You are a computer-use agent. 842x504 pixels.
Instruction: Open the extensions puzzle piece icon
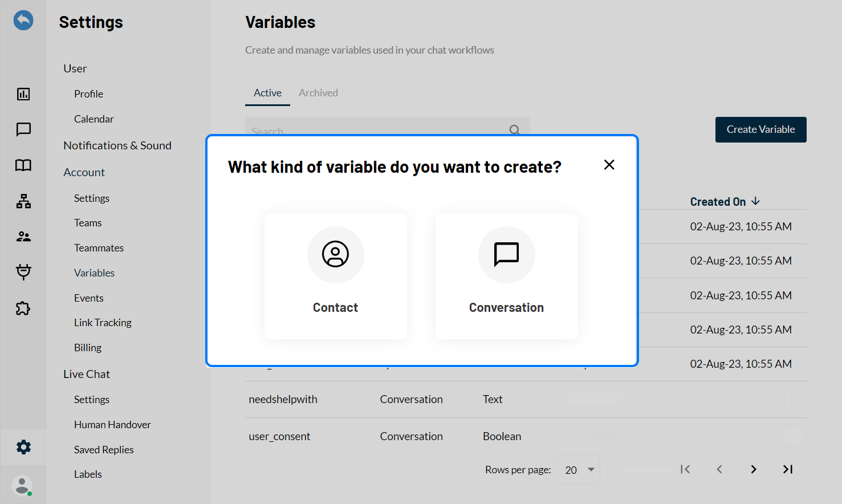coord(23,308)
